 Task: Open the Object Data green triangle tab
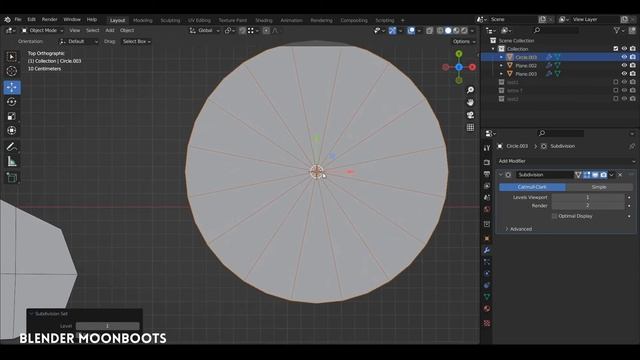pos(487,297)
